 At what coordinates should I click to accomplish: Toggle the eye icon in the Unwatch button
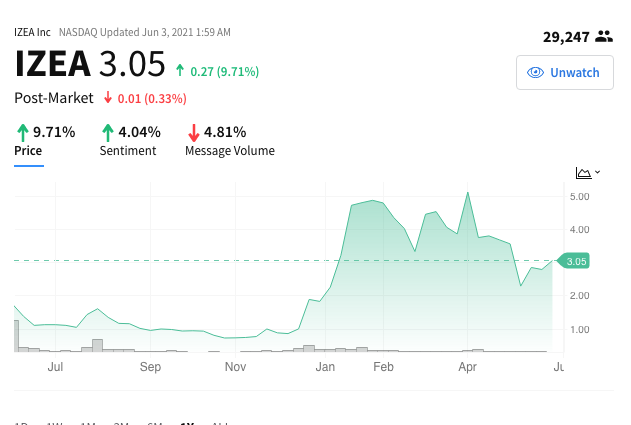click(x=535, y=72)
